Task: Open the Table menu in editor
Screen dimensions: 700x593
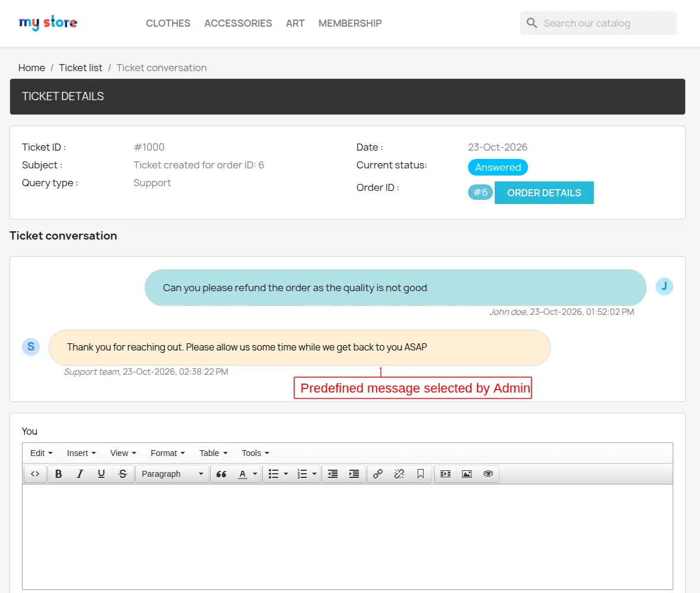Action: click(214, 453)
